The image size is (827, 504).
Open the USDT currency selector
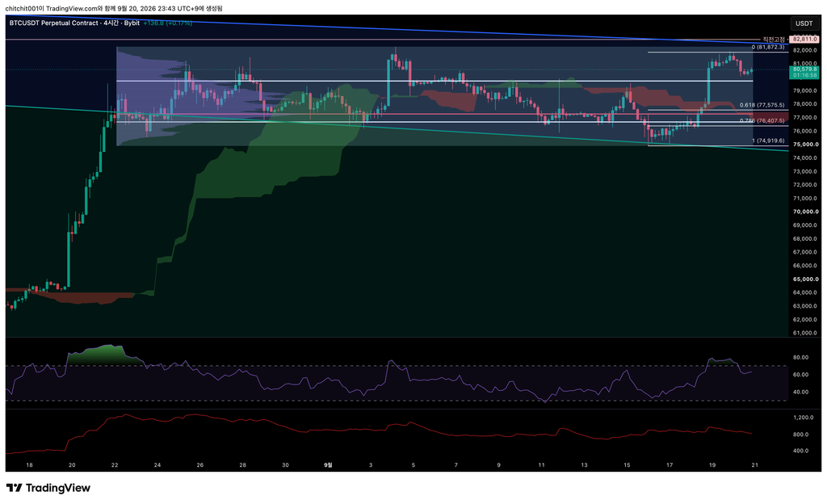(804, 23)
